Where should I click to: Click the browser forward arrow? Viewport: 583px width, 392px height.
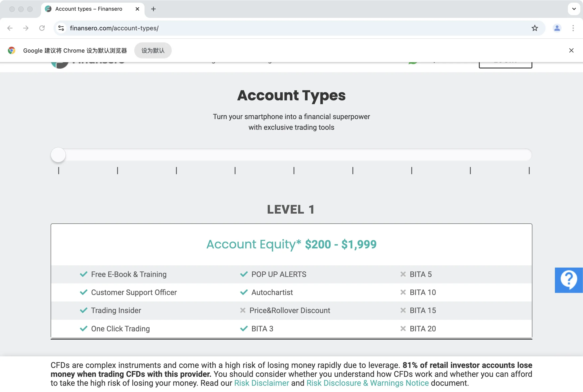click(x=26, y=28)
